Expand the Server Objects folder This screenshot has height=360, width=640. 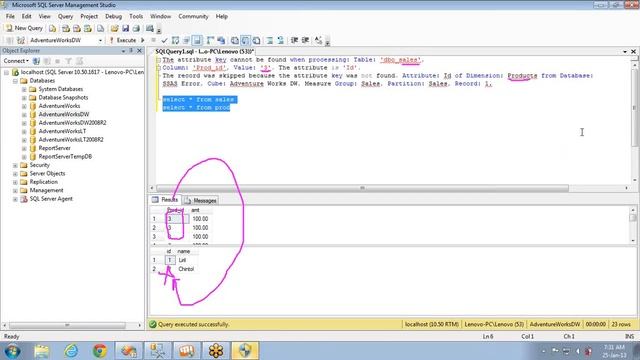(15, 173)
